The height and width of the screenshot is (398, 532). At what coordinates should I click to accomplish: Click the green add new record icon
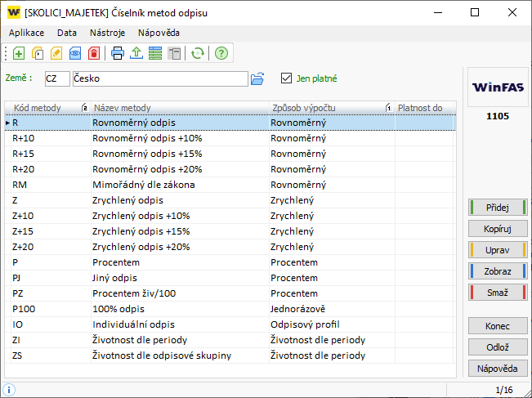point(19,53)
